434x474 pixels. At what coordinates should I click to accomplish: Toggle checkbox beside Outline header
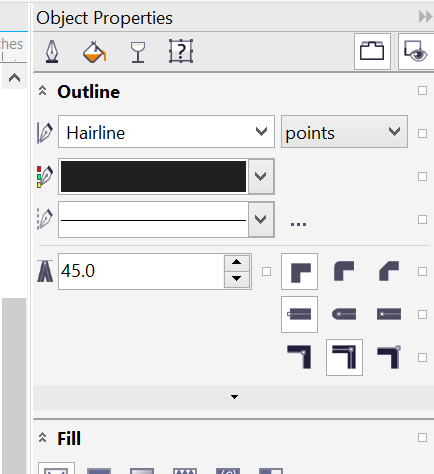click(x=422, y=91)
